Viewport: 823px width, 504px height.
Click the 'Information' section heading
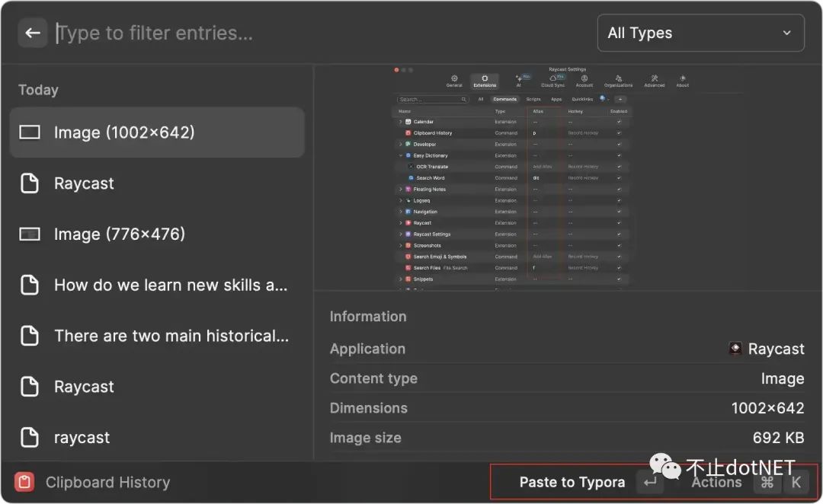point(368,317)
